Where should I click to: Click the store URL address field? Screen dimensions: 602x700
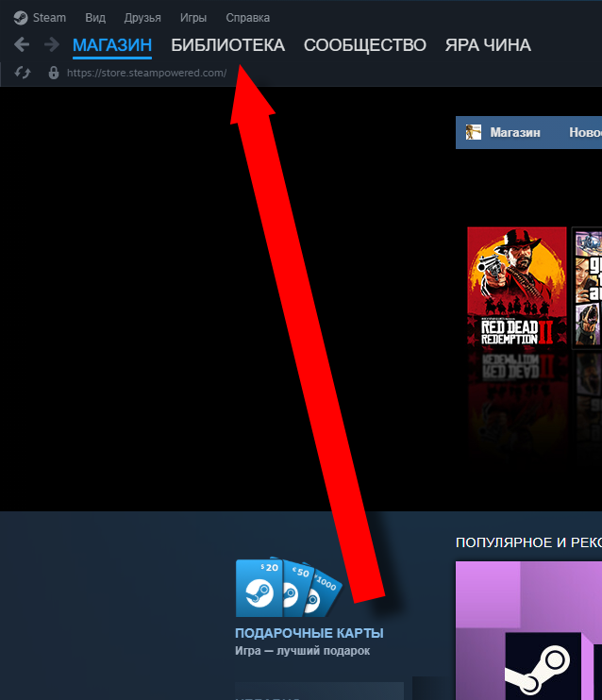click(147, 73)
